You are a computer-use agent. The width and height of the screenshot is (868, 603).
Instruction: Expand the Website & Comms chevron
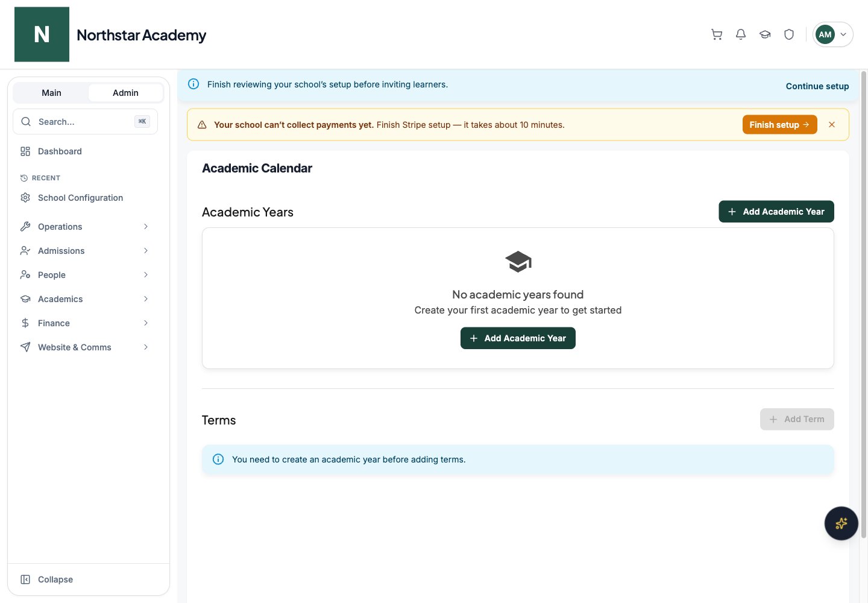(146, 347)
